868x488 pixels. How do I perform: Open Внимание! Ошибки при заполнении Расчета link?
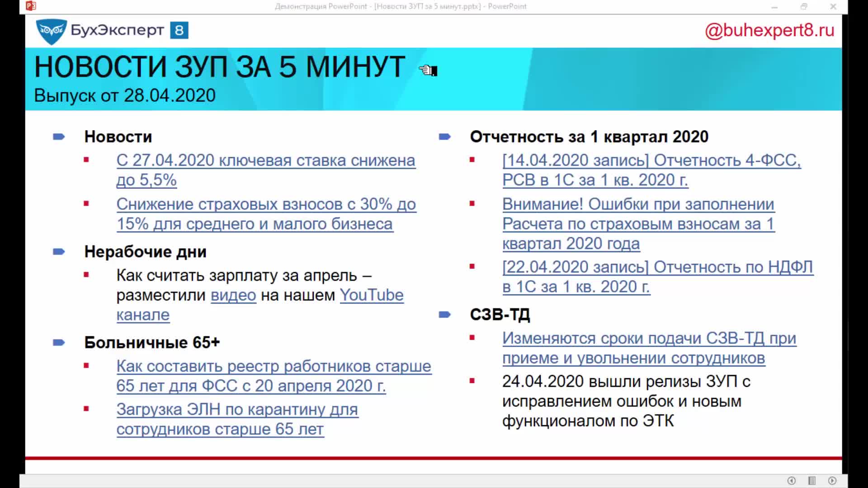[x=638, y=205]
